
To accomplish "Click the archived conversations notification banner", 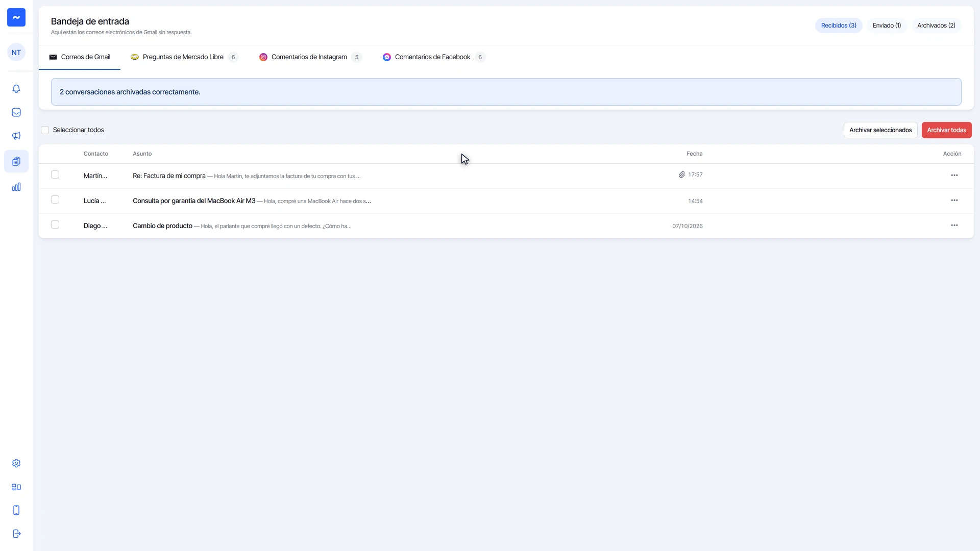I will [506, 92].
